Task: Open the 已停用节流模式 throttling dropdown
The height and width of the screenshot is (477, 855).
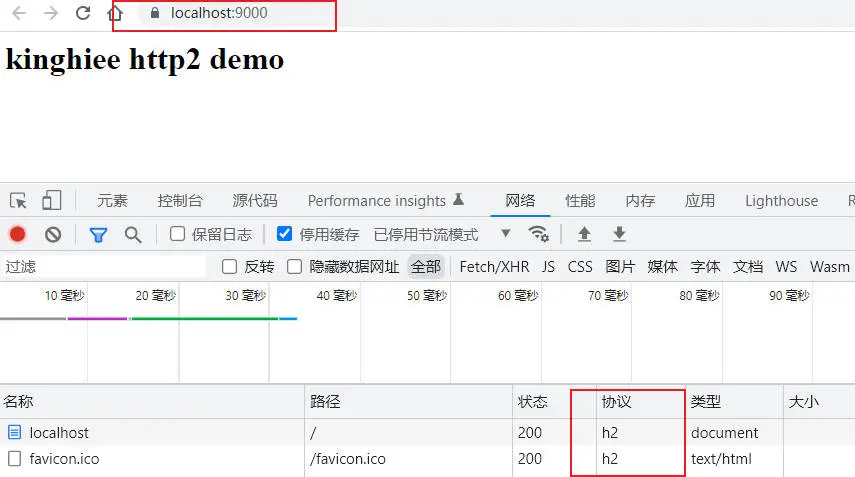Action: pyautogui.click(x=442, y=234)
